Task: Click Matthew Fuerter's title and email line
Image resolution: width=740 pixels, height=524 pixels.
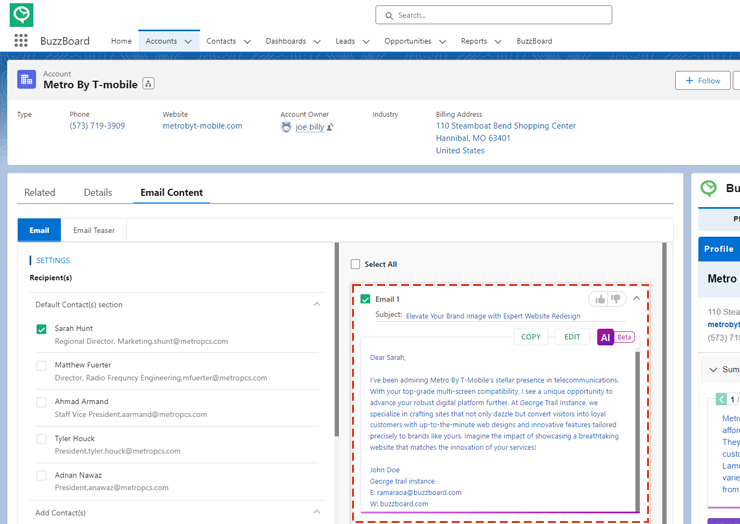Action: (x=161, y=378)
